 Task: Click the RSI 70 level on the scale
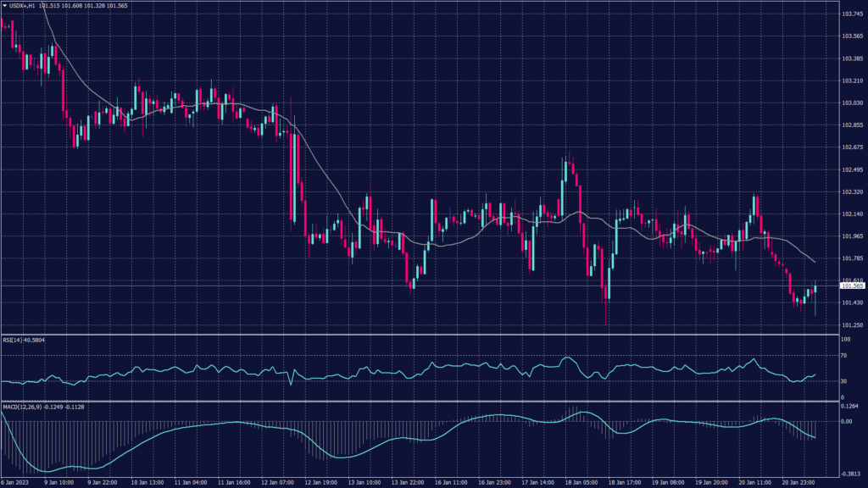[845, 356]
